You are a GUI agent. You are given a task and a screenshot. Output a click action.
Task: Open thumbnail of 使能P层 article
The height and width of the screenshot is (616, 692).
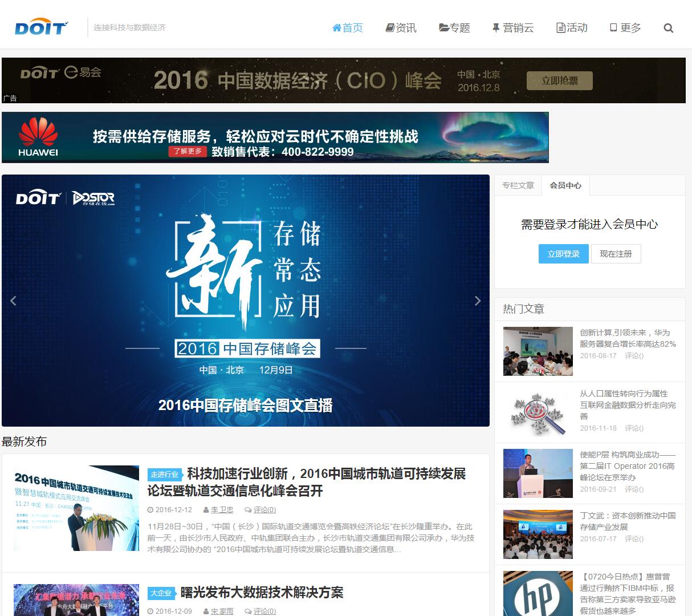[x=538, y=473]
